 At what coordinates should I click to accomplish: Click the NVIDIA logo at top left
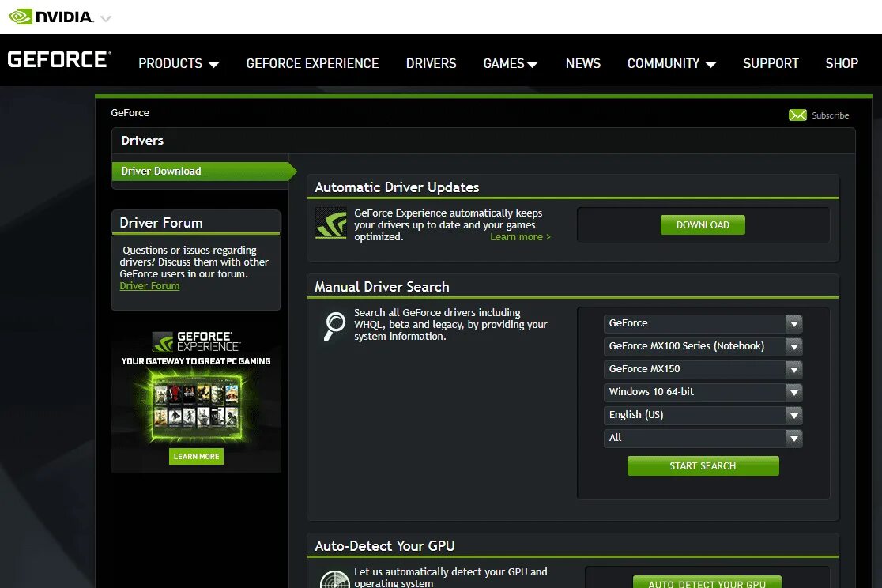(x=51, y=17)
